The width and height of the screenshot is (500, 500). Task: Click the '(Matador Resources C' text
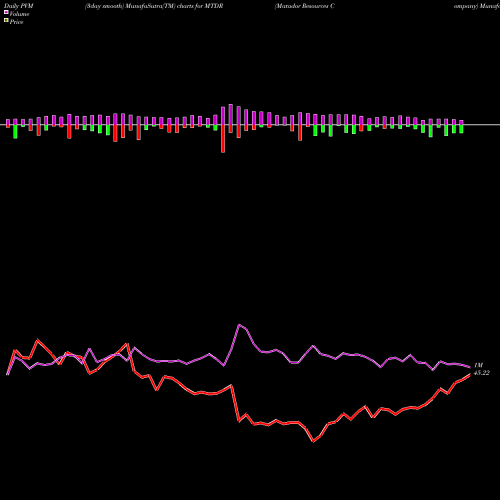pos(304,6)
